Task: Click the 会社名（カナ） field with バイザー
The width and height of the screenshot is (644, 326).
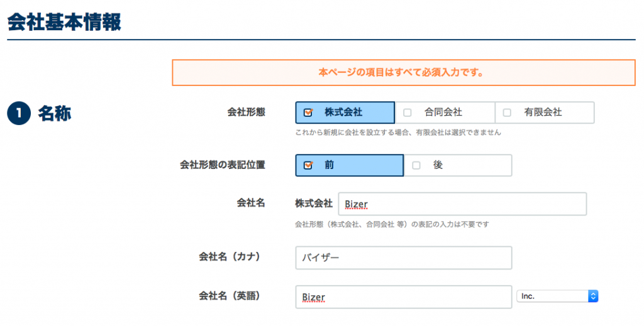Action: coord(404,258)
